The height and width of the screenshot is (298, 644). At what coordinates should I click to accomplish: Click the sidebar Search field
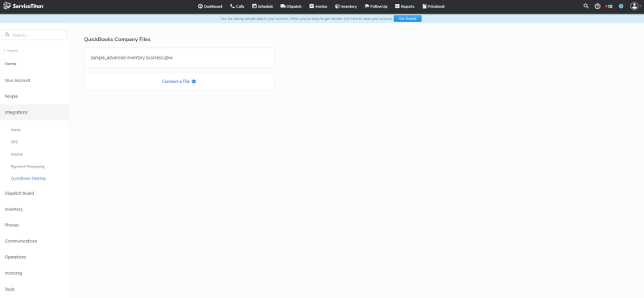(x=34, y=35)
